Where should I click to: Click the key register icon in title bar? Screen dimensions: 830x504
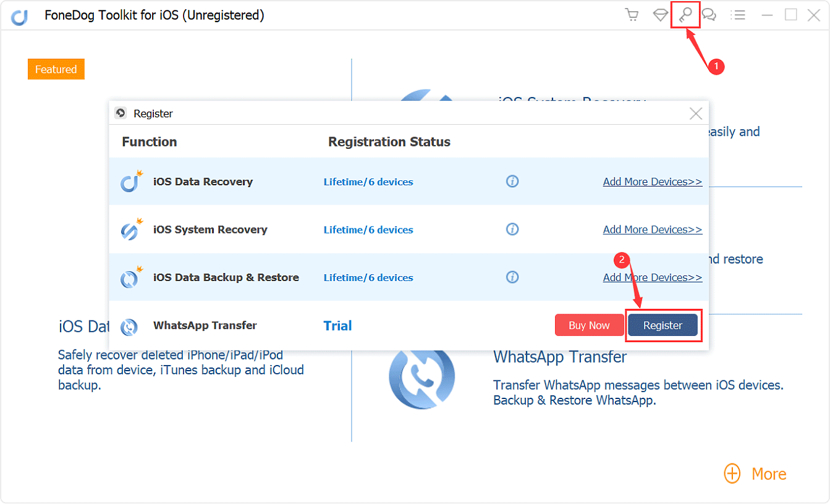click(685, 15)
